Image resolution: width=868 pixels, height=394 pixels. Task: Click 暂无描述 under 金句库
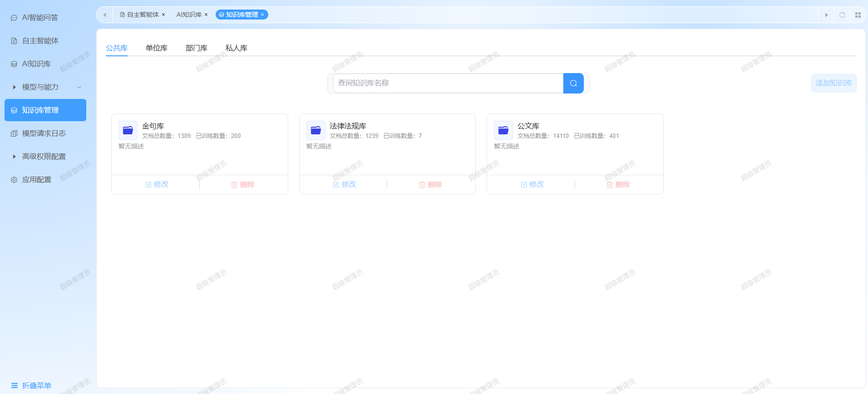point(131,146)
